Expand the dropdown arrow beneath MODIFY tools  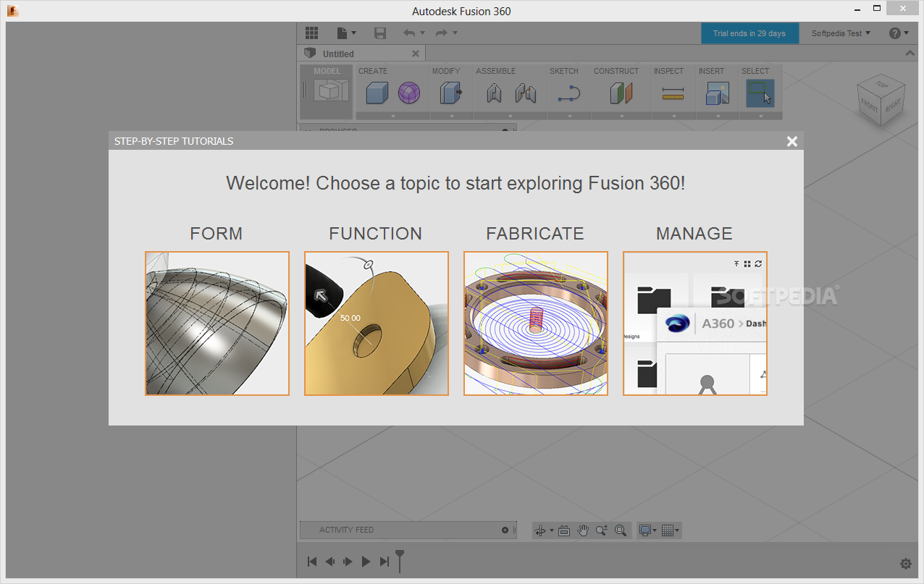point(451,116)
